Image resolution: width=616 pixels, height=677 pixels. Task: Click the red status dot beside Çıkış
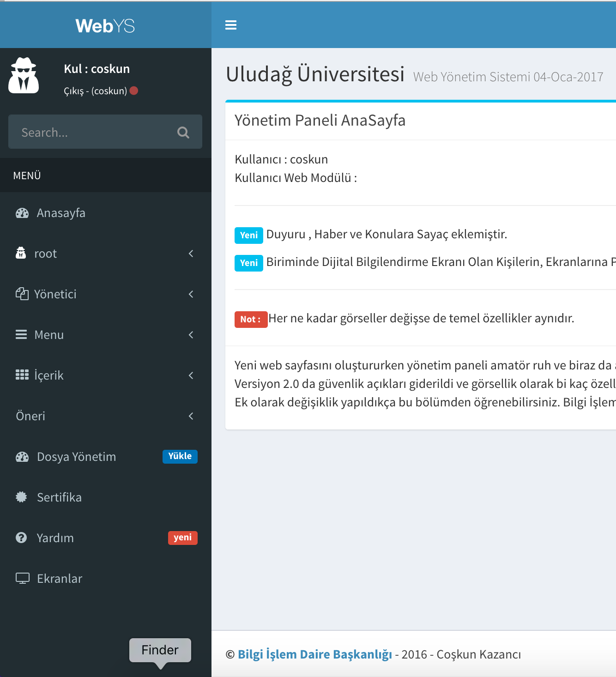pyautogui.click(x=134, y=91)
